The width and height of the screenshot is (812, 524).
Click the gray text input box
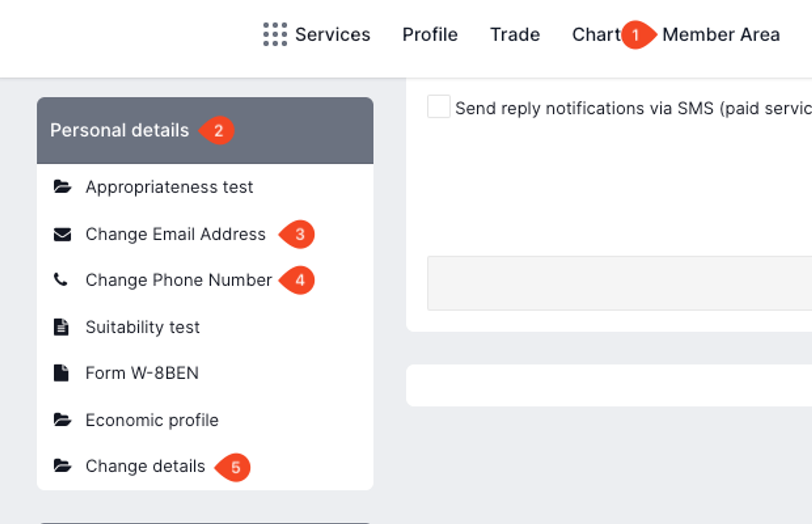coord(619,283)
